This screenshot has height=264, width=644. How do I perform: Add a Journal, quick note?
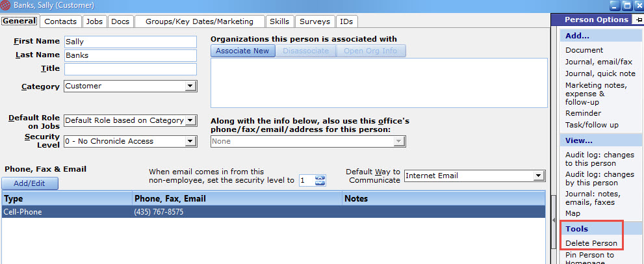point(600,73)
